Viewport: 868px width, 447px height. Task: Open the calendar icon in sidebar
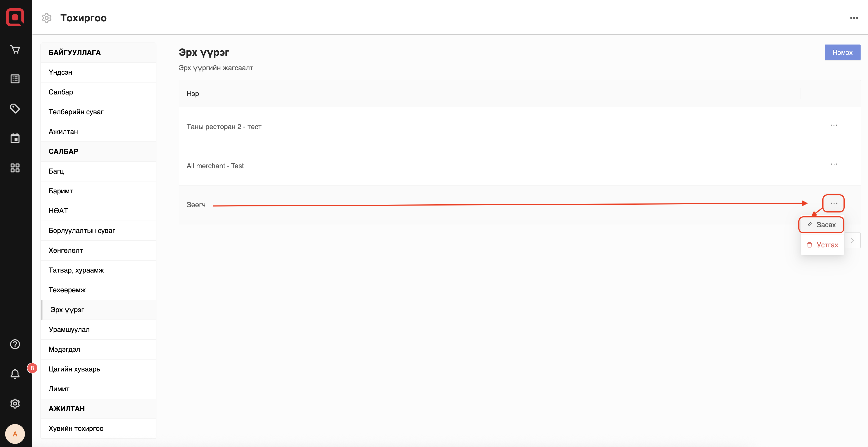coord(15,138)
